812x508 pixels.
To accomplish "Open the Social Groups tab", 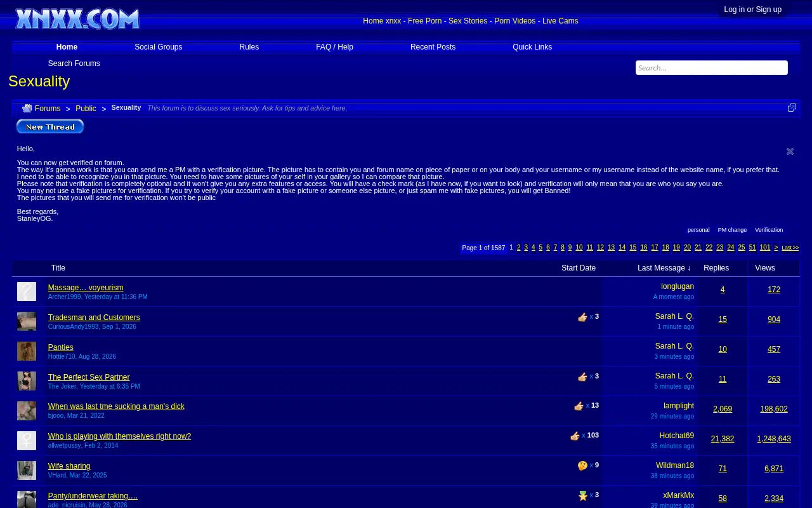I will [158, 47].
